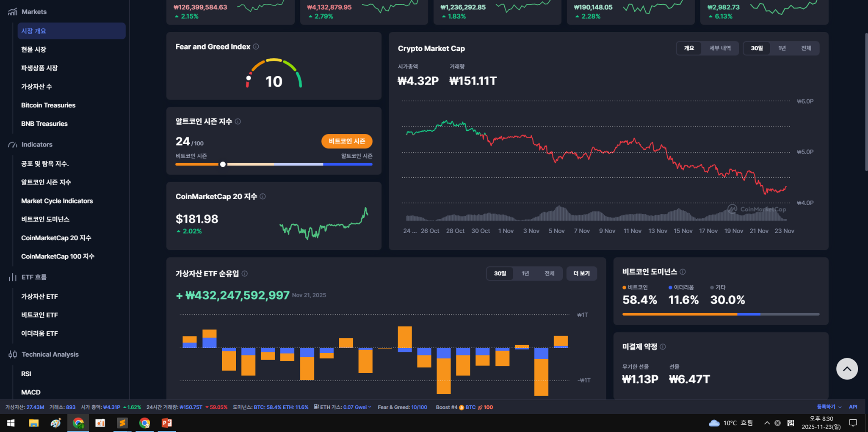This screenshot has width=868, height=432.
Task: Open 비트코인 ETF sidebar entry
Action: 39,315
